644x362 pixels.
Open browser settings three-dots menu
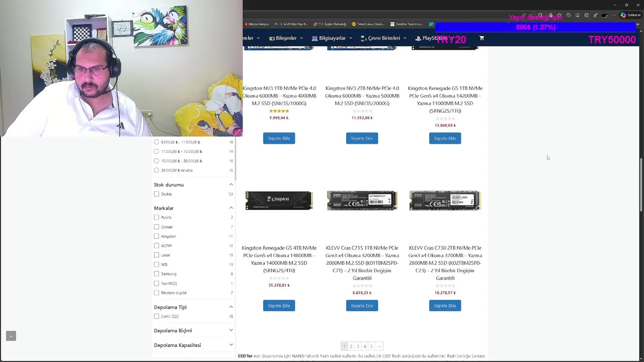pyautogui.click(x=613, y=15)
